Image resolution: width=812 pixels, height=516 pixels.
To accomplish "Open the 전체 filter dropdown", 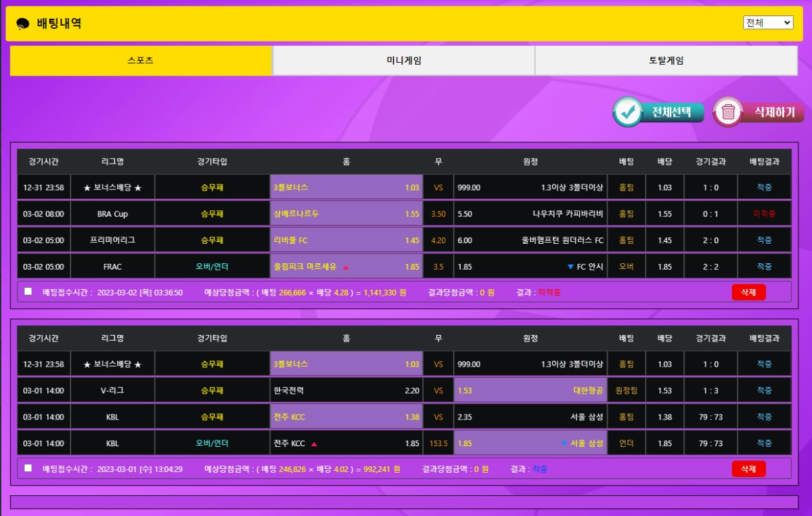I will coord(768,23).
